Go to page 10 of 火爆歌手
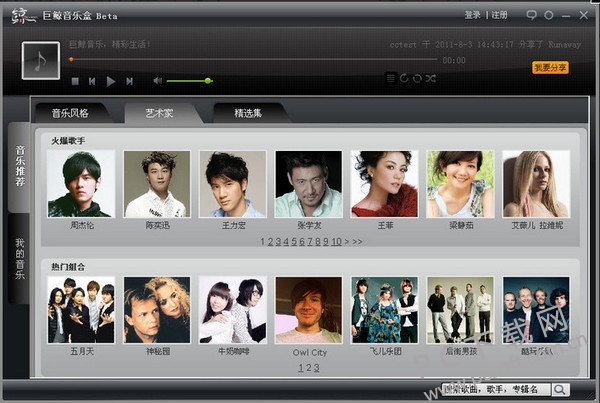Image resolution: width=600 pixels, height=403 pixels. point(336,241)
